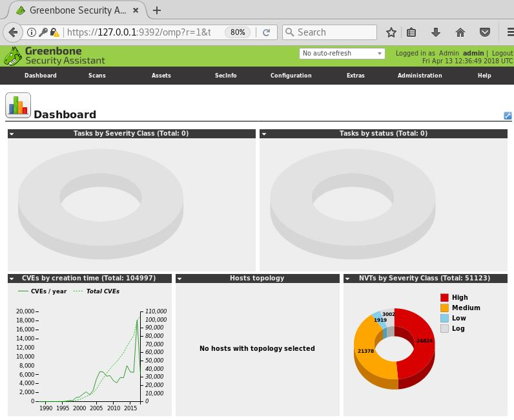This screenshot has width=514, height=420.
Task: Open the SecInfo menu
Action: click(x=225, y=76)
